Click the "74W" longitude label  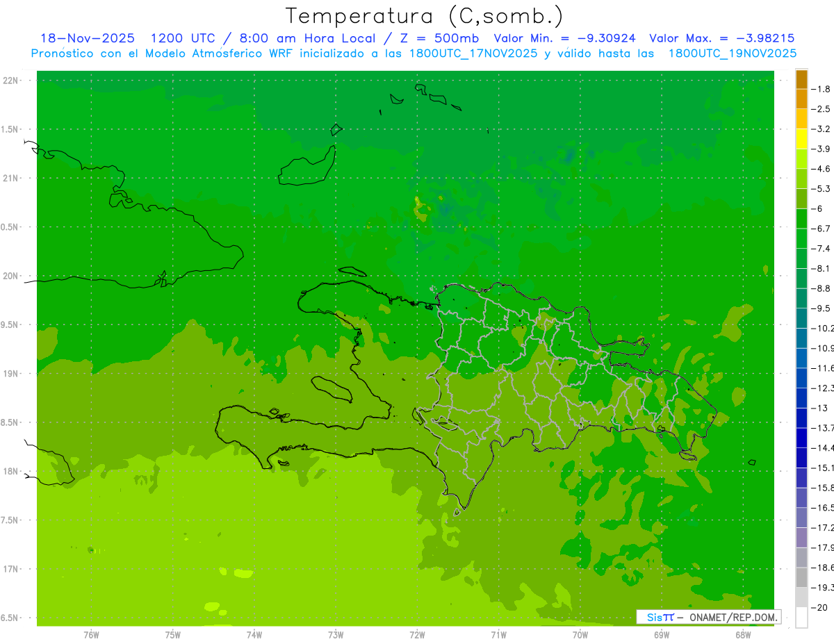[254, 635]
